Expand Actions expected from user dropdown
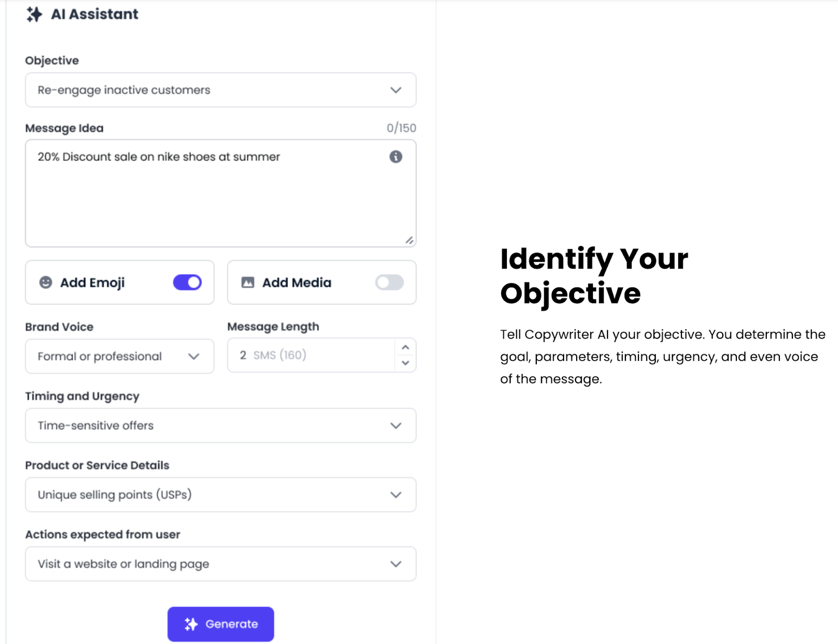The width and height of the screenshot is (838, 644). (220, 564)
